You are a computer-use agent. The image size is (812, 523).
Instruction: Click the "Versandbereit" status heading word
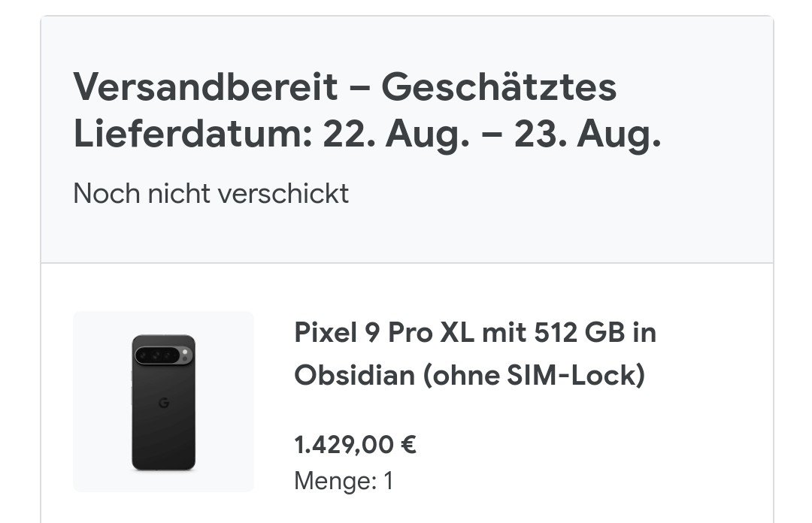(205, 88)
